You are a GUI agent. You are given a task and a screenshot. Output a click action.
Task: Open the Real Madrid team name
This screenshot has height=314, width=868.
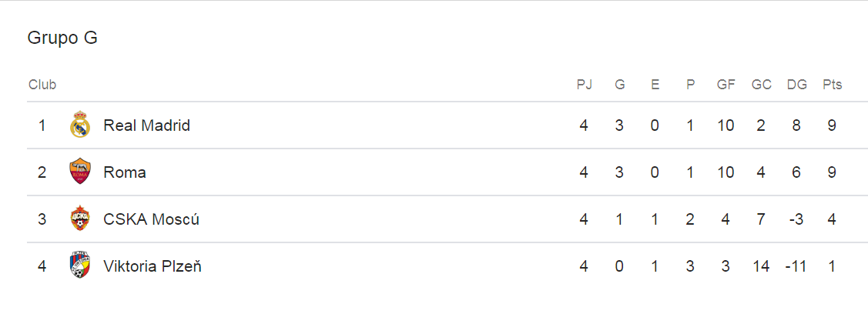coord(146,125)
